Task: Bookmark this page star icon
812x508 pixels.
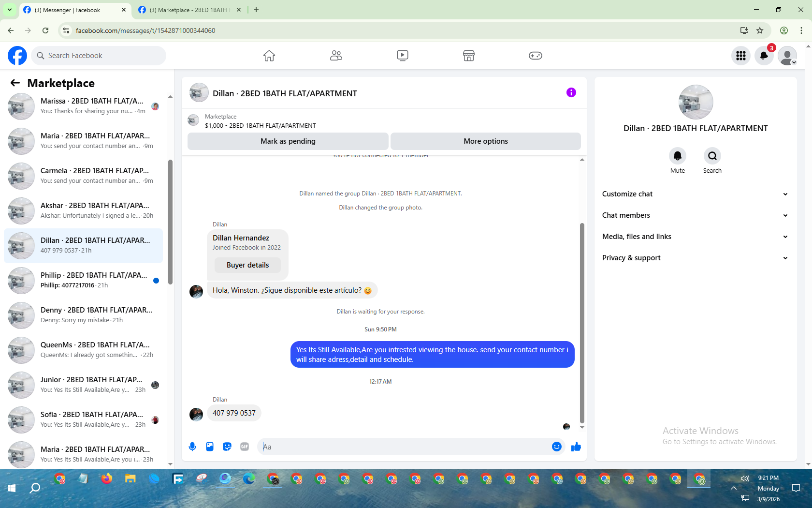Action: coord(760,30)
